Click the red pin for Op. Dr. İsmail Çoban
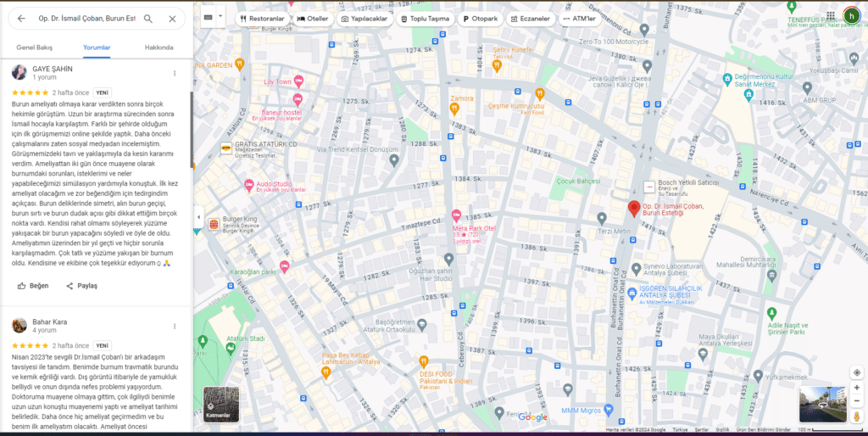The height and width of the screenshot is (436, 868). tap(634, 209)
